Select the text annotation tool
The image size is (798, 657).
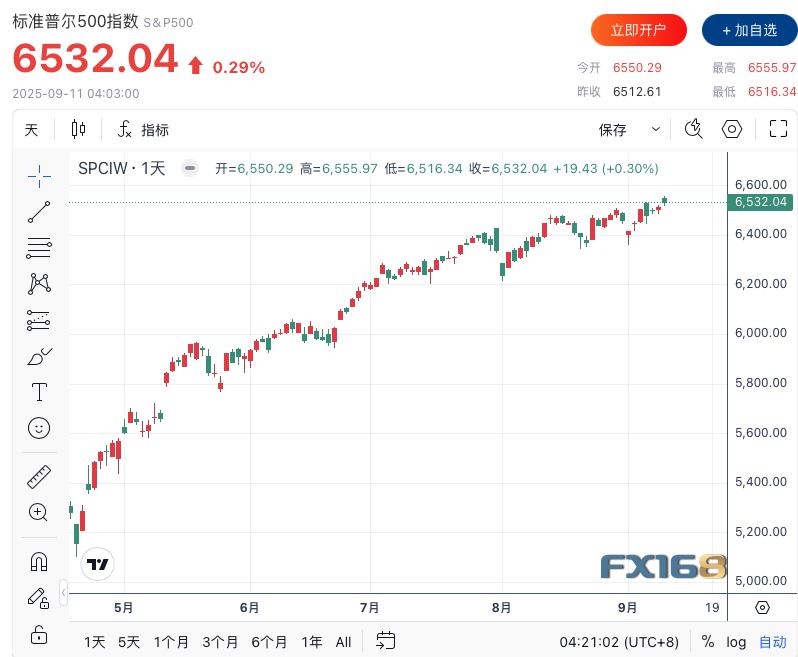tap(39, 392)
